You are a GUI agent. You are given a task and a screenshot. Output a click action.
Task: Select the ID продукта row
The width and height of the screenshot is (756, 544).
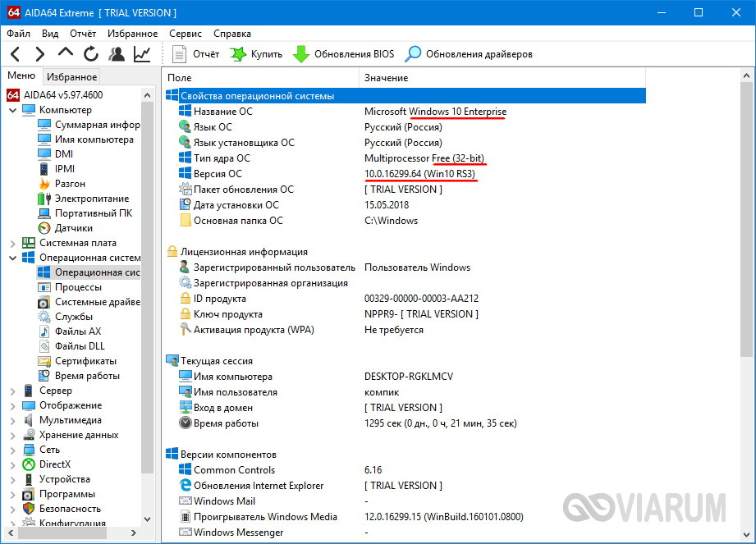pyautogui.click(x=405, y=299)
